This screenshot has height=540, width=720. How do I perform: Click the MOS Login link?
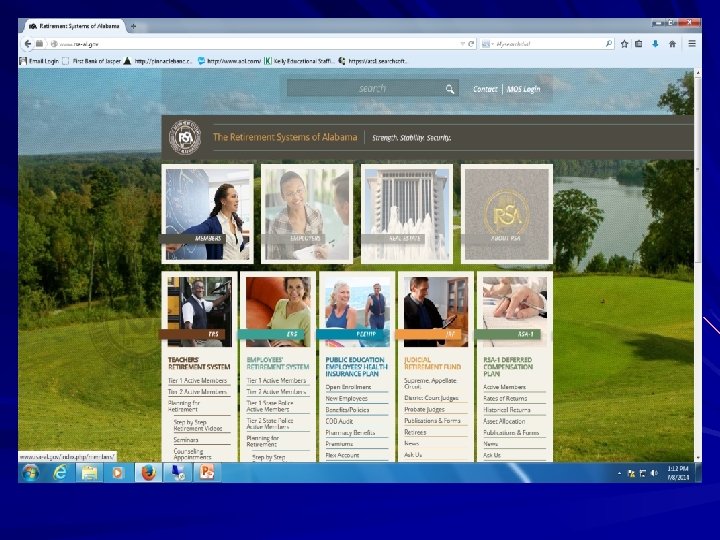pyautogui.click(x=523, y=89)
